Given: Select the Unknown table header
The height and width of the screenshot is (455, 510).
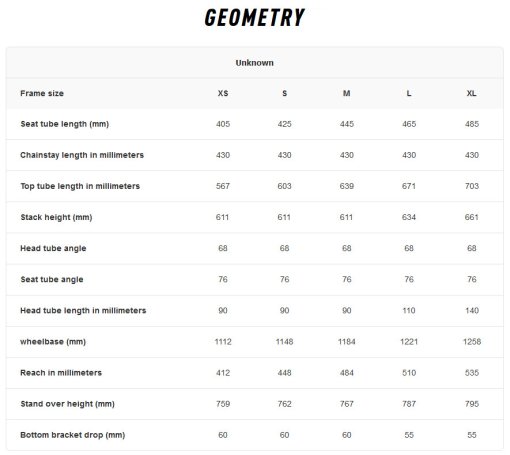Looking at the screenshot, I should pyautogui.click(x=255, y=63).
